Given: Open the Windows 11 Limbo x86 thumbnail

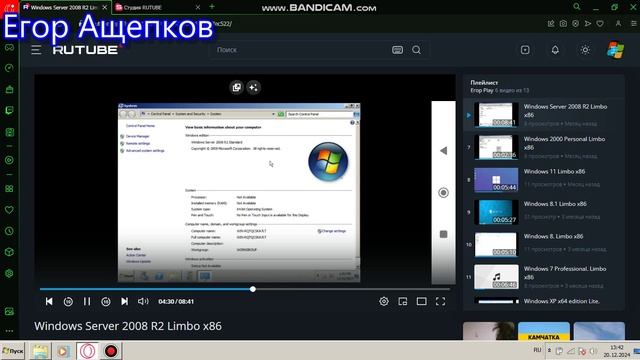Looking at the screenshot, I should click(496, 180).
